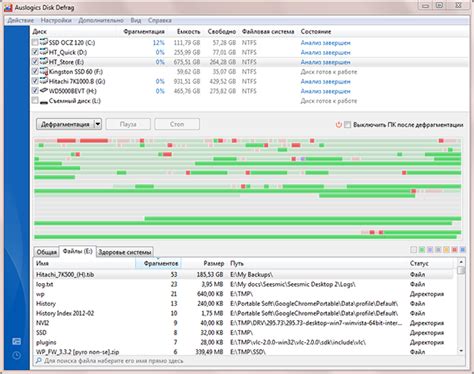
Task: Switch to the Общая tab
Action: tap(46, 252)
